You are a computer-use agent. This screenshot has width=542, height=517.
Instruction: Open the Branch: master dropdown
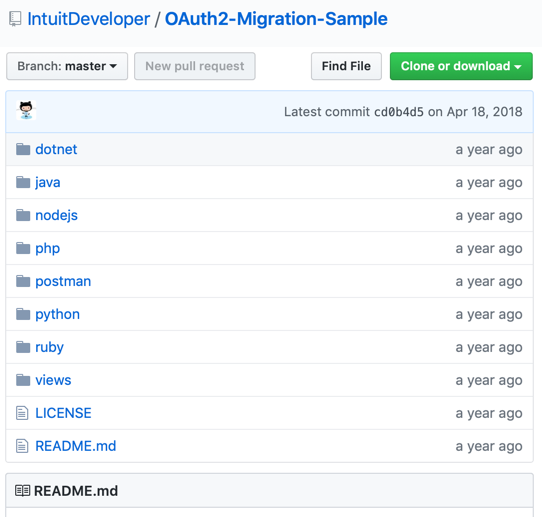coord(67,66)
